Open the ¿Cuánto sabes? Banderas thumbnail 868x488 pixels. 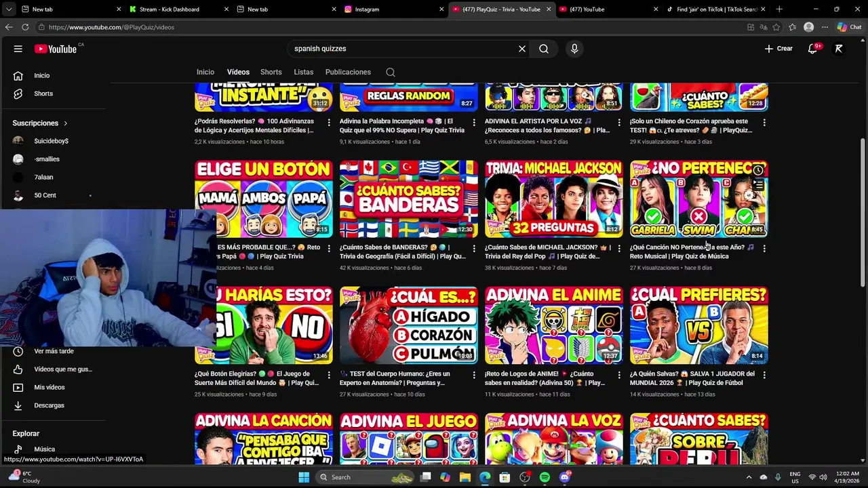pos(409,199)
